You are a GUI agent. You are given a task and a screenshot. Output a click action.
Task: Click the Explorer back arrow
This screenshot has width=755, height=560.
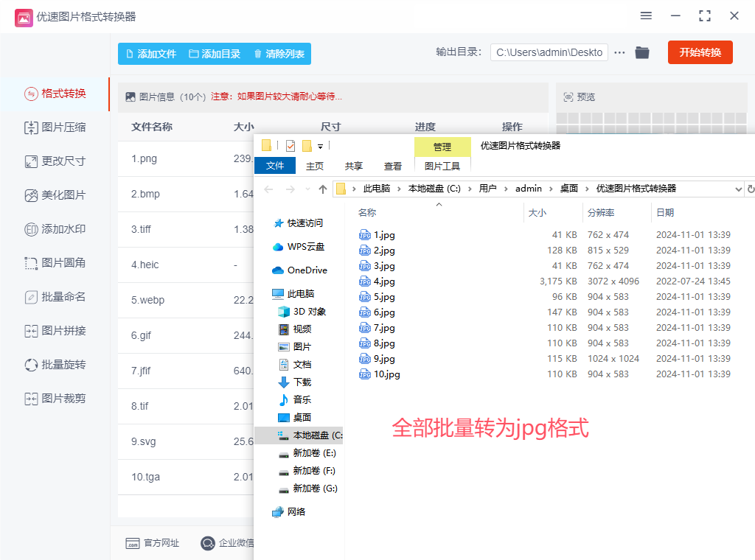268,189
